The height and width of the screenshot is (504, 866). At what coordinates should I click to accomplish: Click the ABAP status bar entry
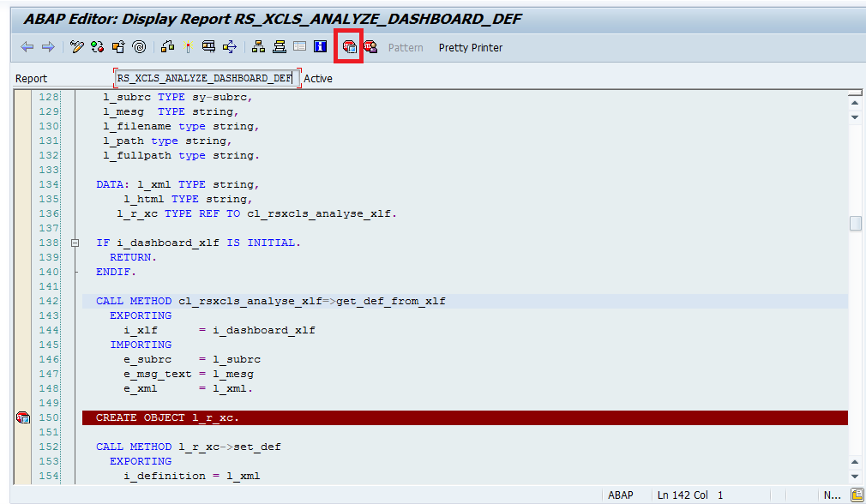[x=620, y=495]
